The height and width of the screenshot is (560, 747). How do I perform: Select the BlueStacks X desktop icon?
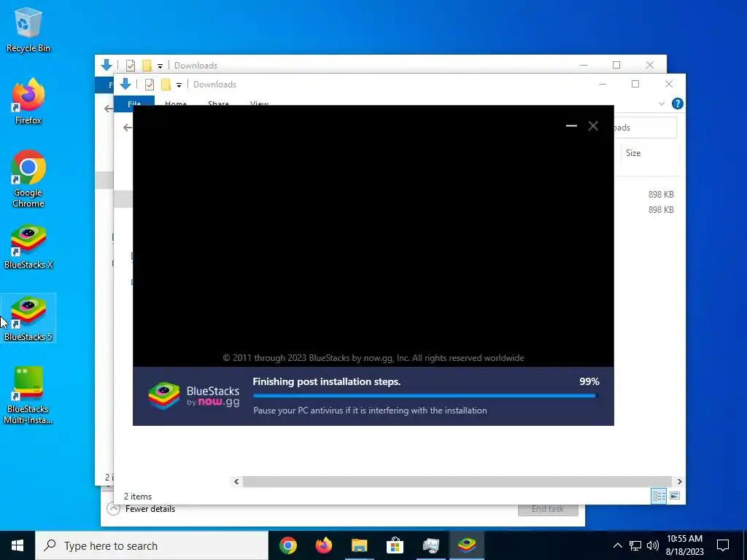coord(28,246)
